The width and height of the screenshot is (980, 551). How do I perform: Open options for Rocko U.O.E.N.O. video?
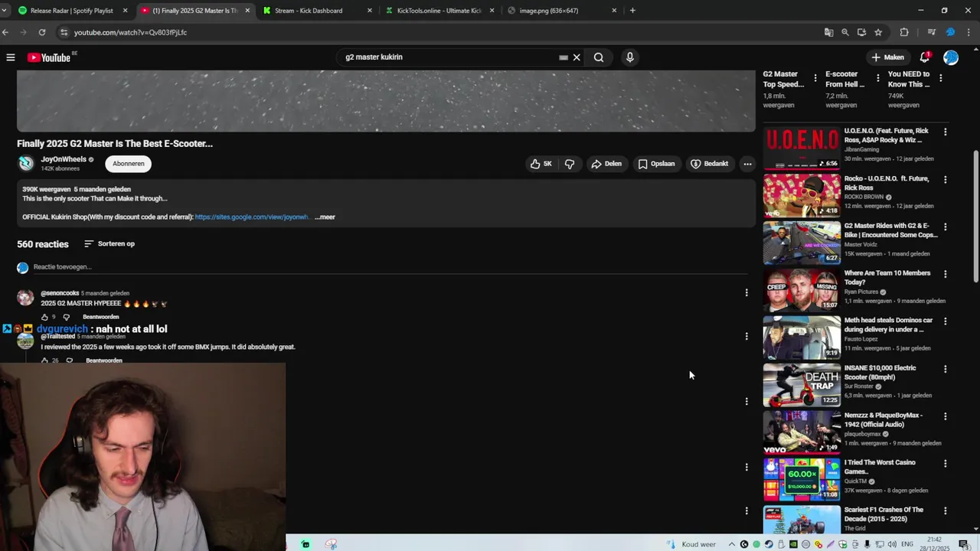pos(945,179)
